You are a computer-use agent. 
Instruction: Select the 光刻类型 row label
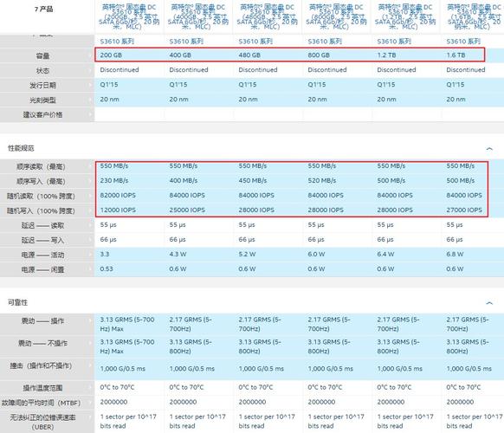pyautogui.click(x=42, y=100)
